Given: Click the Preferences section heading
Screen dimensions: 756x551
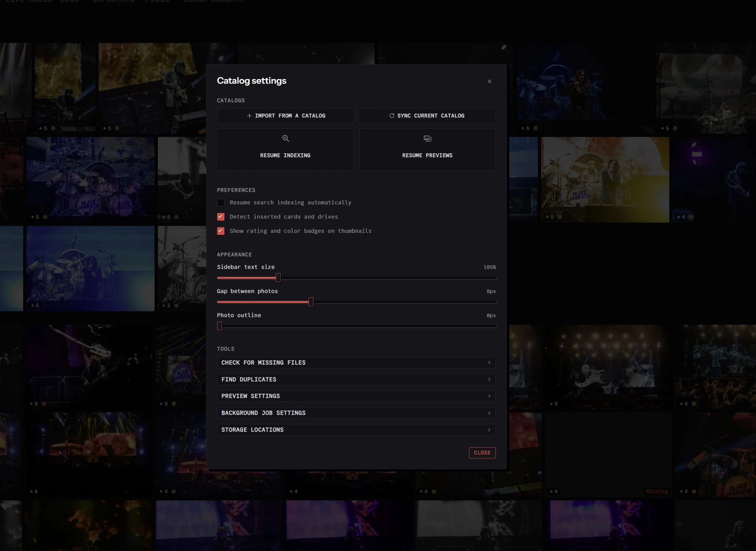Looking at the screenshot, I should [x=236, y=190].
